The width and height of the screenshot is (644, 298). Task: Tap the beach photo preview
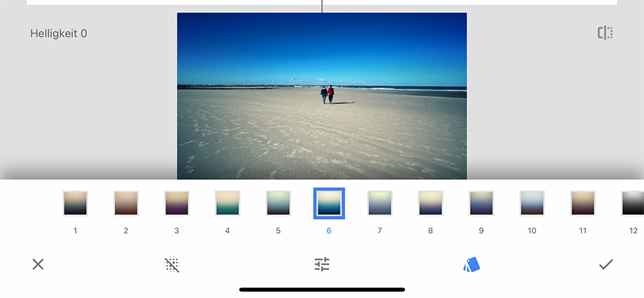click(x=322, y=96)
